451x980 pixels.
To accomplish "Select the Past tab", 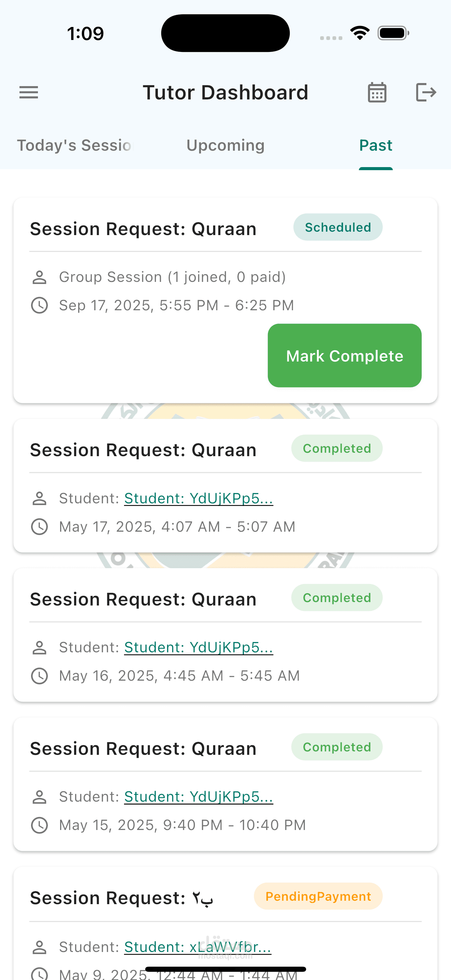I will coord(376,146).
